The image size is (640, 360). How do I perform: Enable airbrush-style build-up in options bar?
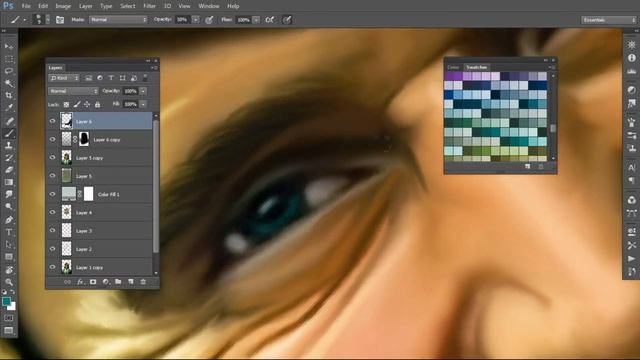(x=270, y=20)
